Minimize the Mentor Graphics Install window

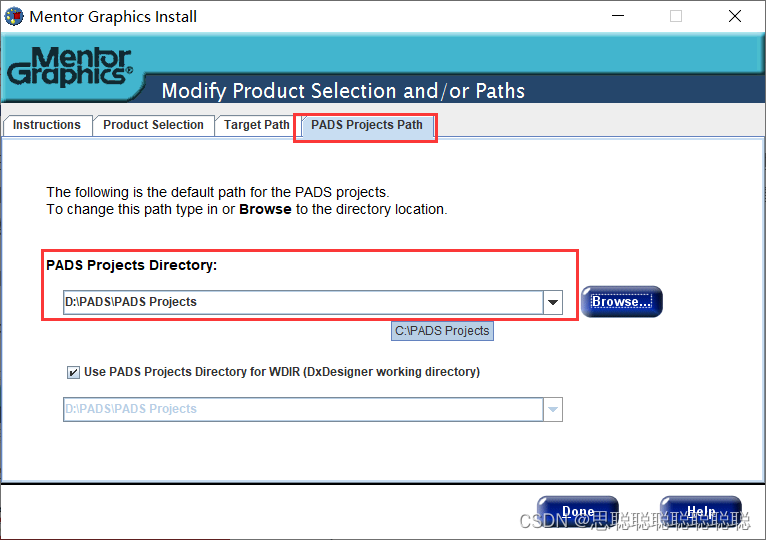618,16
